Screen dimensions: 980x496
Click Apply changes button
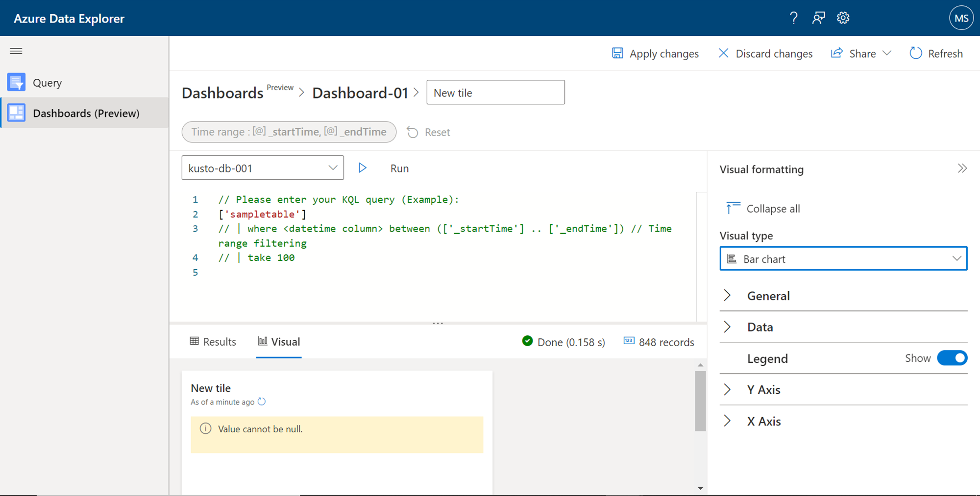coord(656,53)
